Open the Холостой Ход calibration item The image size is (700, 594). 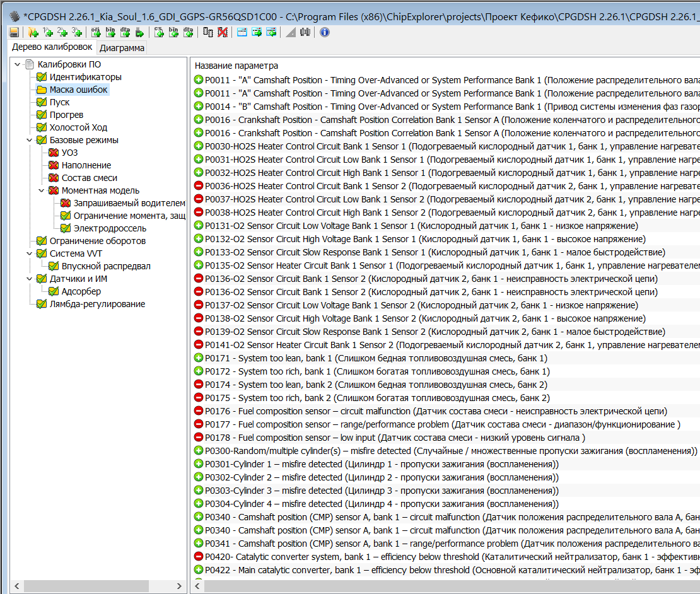(78, 127)
